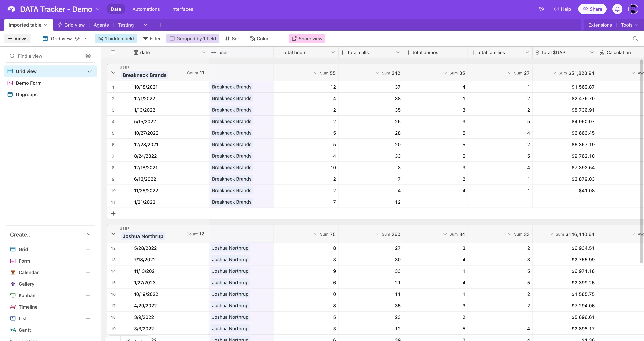644x341 pixels.
Task: Open the Grid view table tab
Action: (71, 25)
